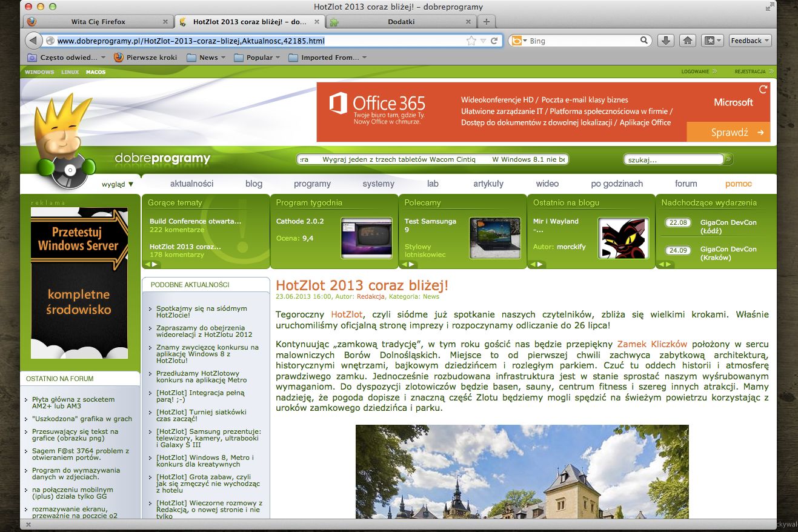
Task: Switch to the 'Wita Cię Firefox' tab
Action: tap(98, 22)
